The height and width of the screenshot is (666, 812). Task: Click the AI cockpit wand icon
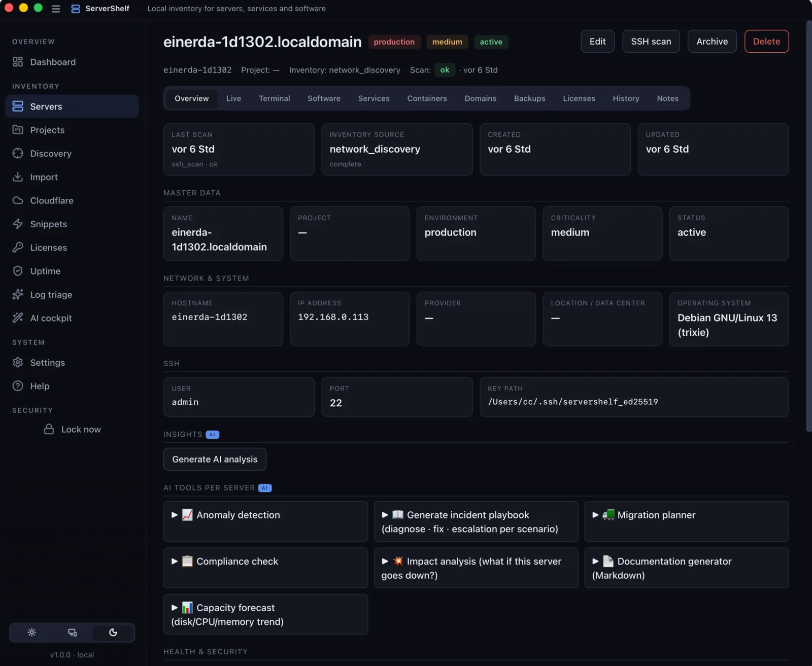[18, 318]
